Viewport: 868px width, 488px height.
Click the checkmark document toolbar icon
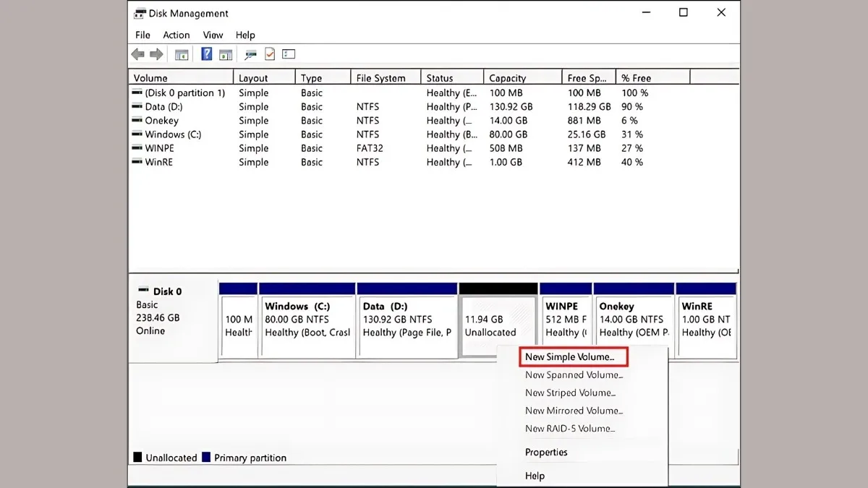point(269,54)
